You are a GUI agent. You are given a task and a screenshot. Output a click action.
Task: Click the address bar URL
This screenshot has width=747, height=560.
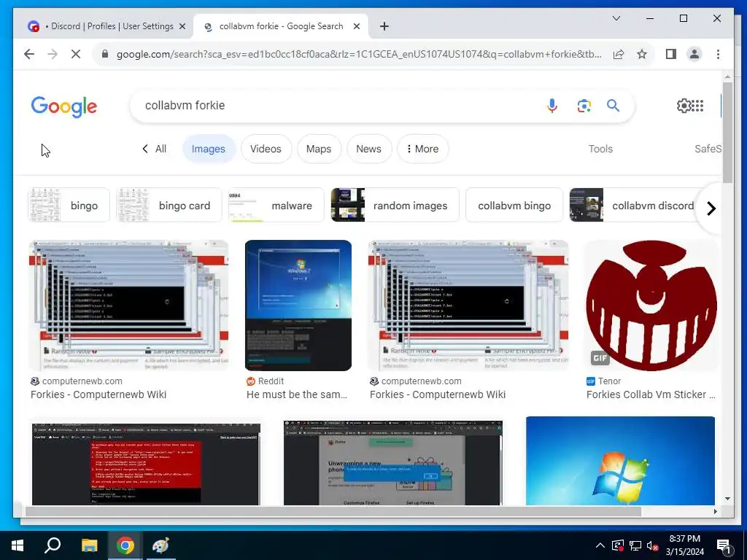358,54
